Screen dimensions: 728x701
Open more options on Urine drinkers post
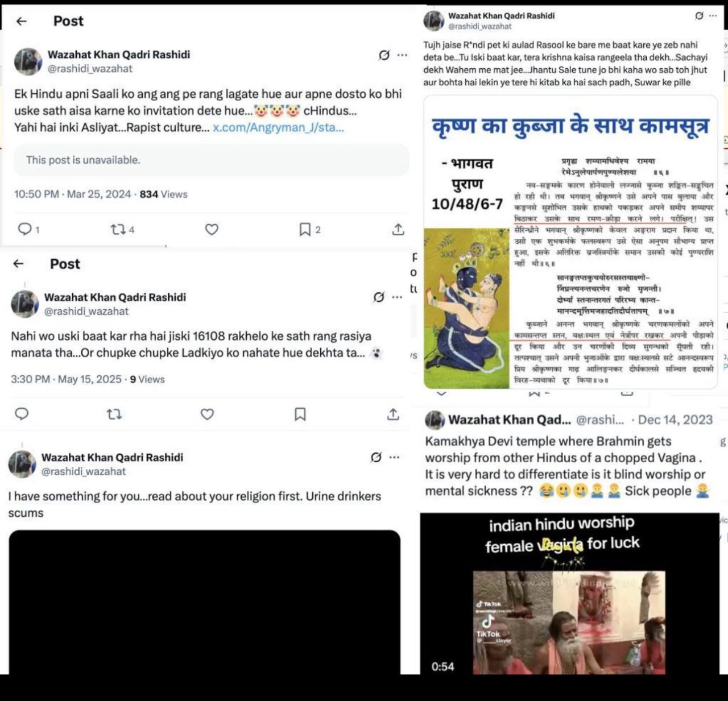click(x=394, y=457)
